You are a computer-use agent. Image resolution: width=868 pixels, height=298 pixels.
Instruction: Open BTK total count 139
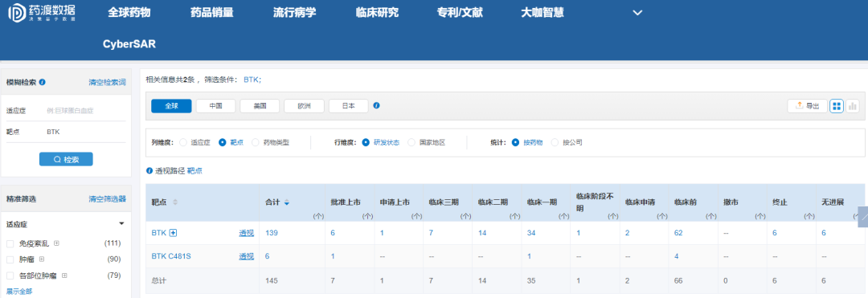point(272,233)
